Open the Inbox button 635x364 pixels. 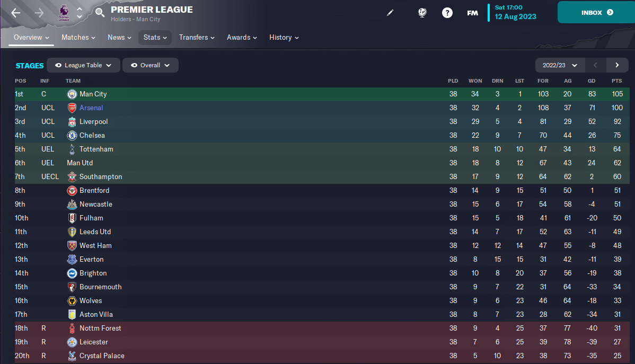[x=596, y=13]
